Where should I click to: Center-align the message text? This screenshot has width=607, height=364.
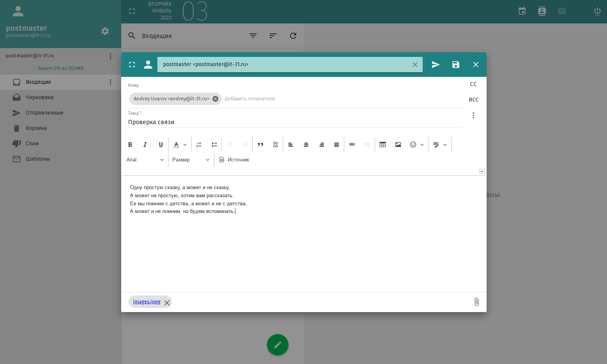point(306,145)
